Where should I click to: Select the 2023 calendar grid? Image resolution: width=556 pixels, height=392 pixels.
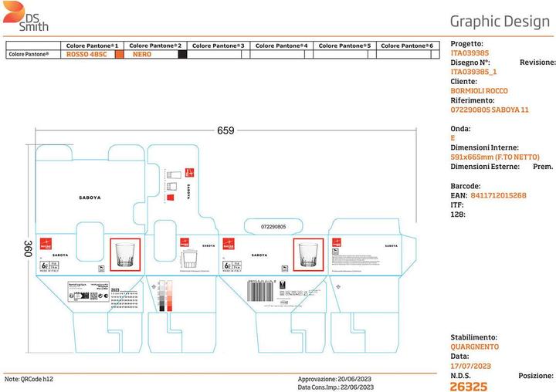tap(124, 298)
